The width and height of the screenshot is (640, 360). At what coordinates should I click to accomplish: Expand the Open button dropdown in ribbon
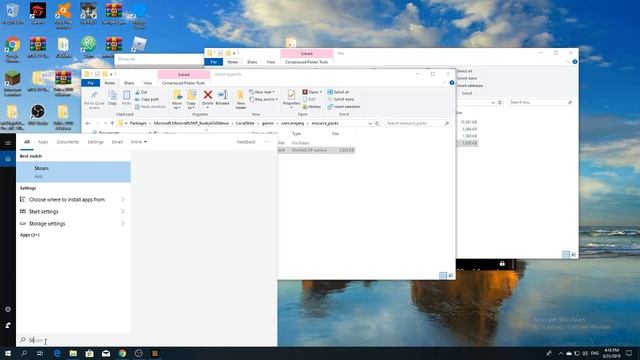[x=321, y=92]
